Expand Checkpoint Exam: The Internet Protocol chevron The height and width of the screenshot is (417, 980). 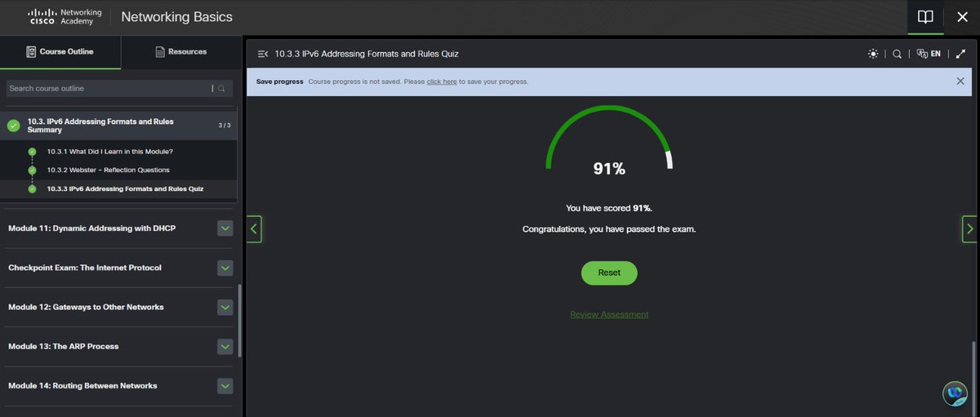tap(225, 268)
